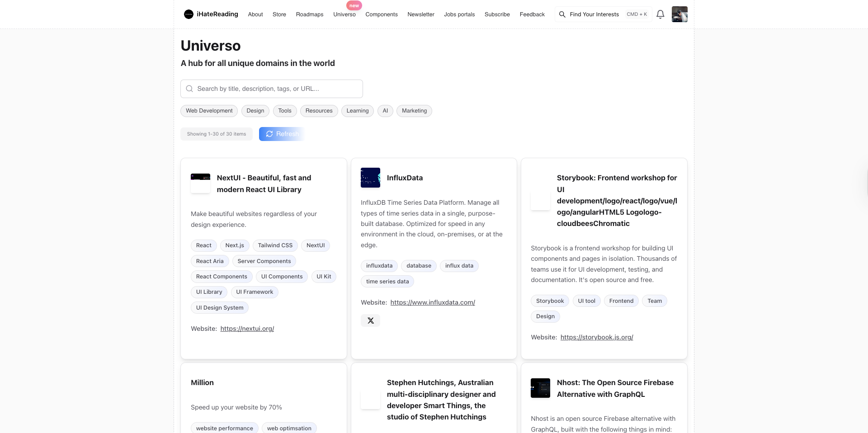Select the UI Components tag
The width and height of the screenshot is (868, 433).
[x=282, y=277]
